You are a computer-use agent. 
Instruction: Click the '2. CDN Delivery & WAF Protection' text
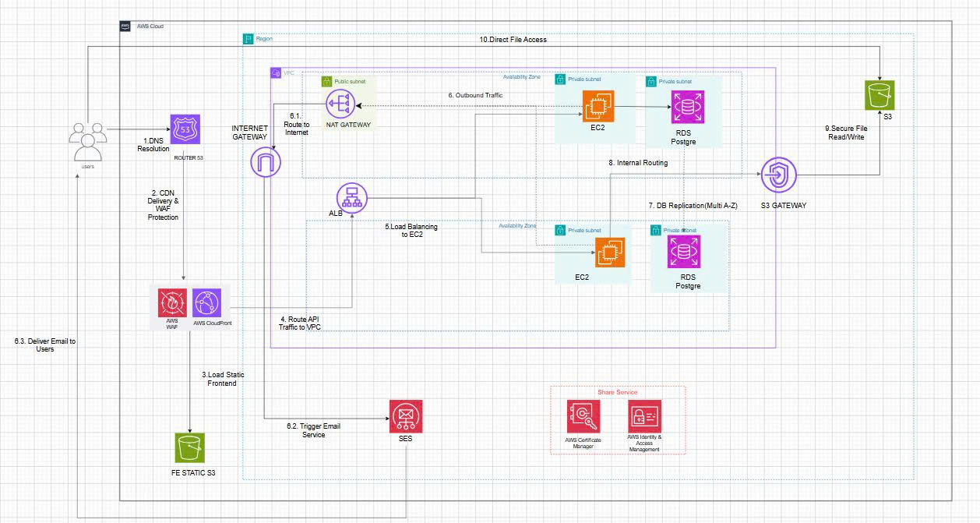pos(163,204)
